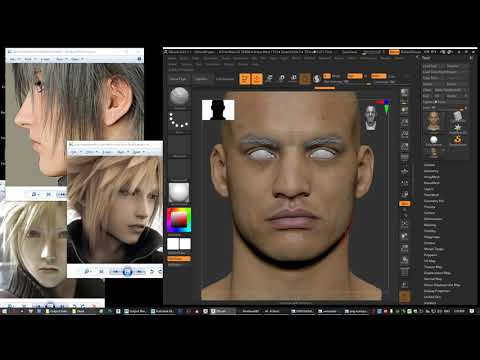
Task: Click magnifier zoom icon in profile-face viewer window
Action: click(x=35, y=194)
